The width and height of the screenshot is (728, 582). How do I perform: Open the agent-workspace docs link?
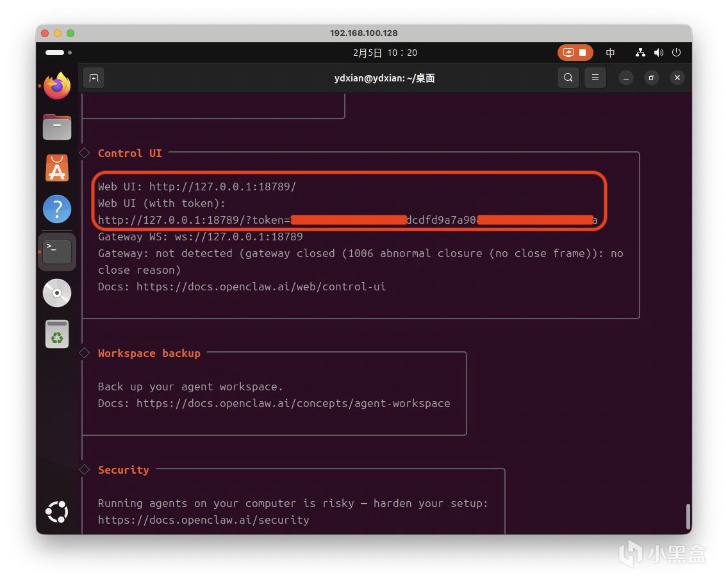pyautogui.click(x=293, y=403)
